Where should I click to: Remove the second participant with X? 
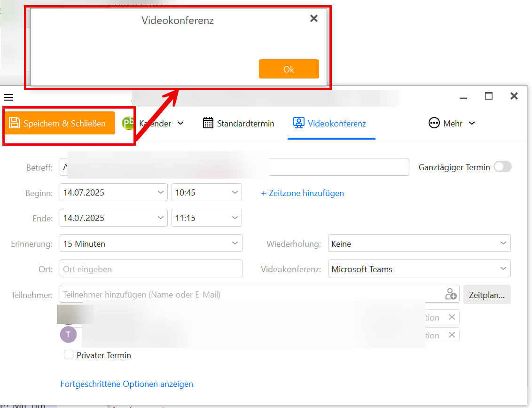(x=452, y=335)
